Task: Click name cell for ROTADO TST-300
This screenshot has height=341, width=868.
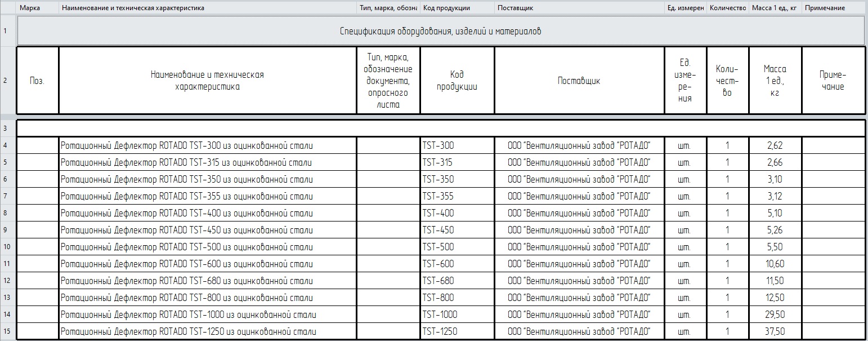Action: click(x=208, y=145)
